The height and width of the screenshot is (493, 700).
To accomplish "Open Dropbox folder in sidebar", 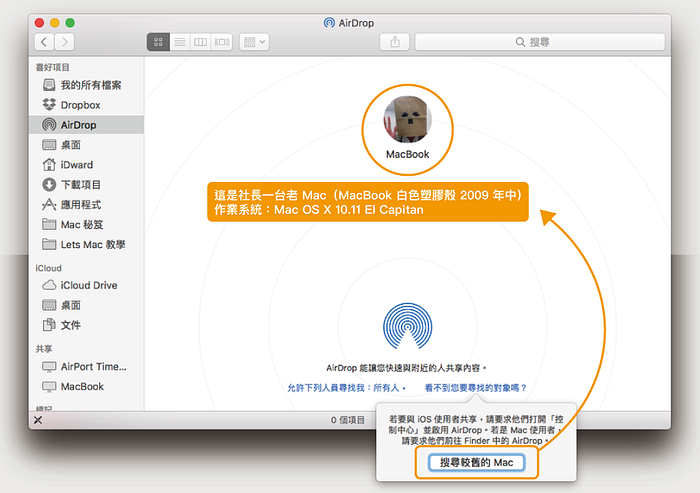I will coord(80,105).
